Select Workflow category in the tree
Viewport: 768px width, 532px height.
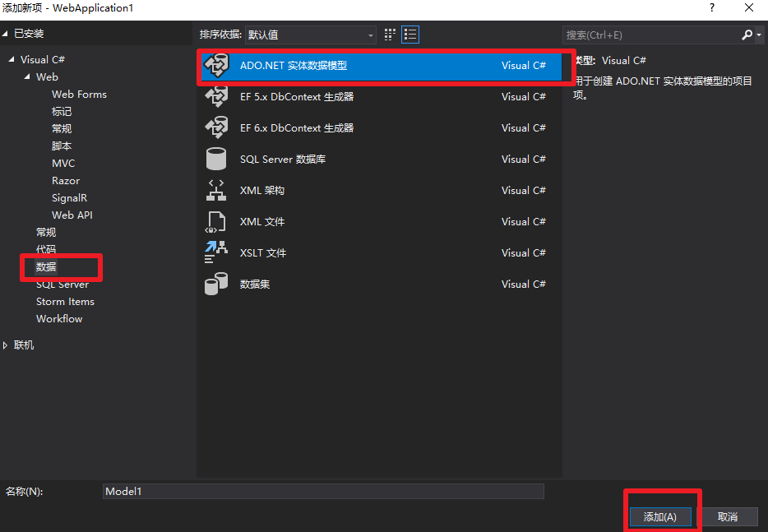(x=59, y=319)
